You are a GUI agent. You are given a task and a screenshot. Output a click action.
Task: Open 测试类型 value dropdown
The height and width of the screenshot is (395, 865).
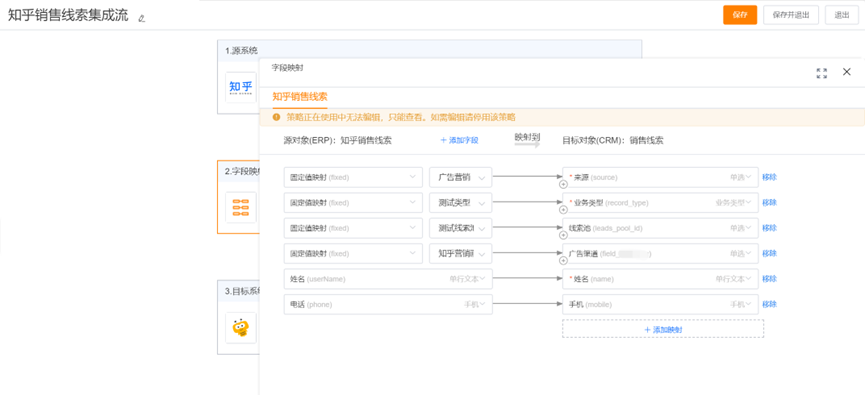[461, 202]
